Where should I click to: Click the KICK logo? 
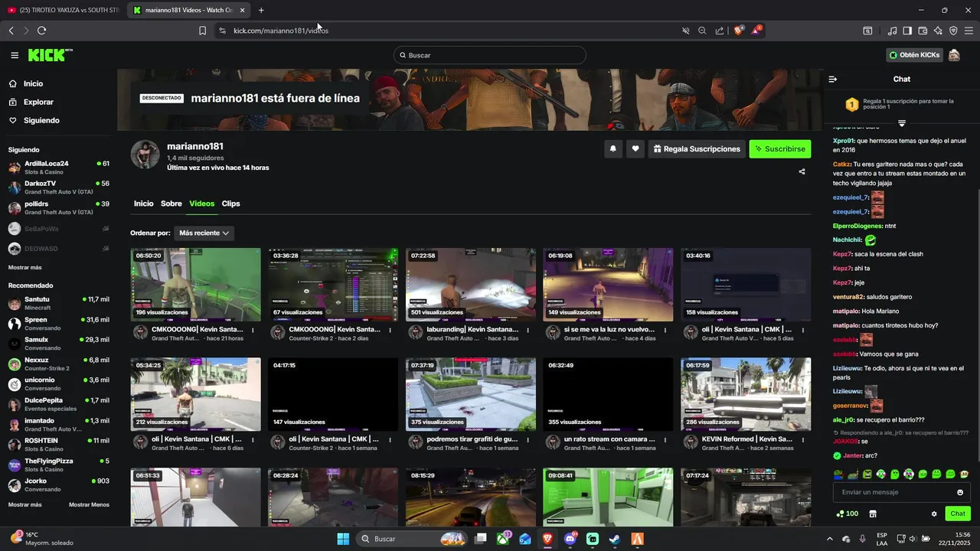(x=50, y=55)
